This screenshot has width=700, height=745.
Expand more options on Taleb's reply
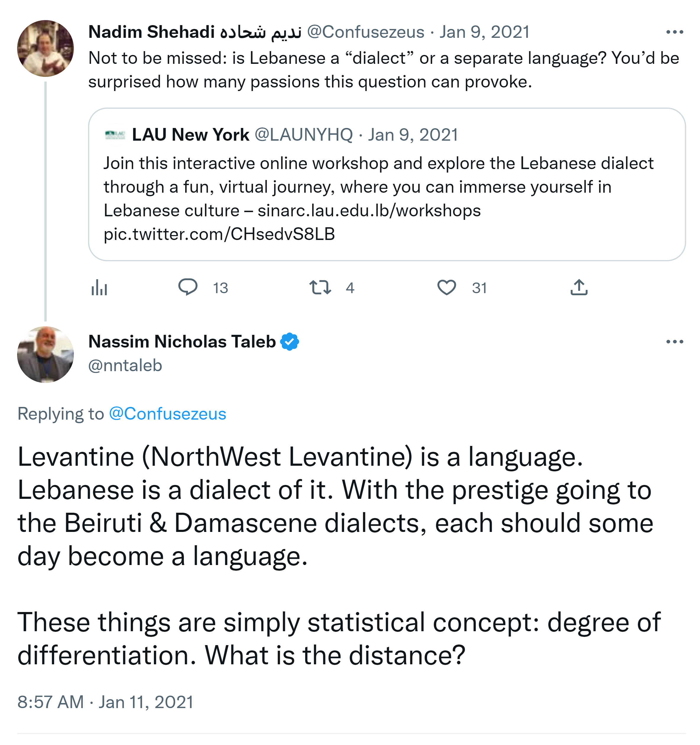click(675, 342)
